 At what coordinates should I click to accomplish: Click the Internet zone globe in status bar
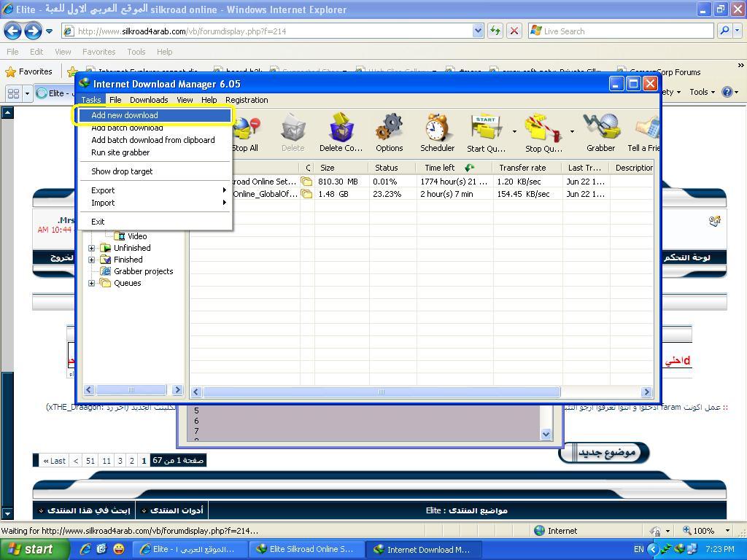click(x=539, y=531)
